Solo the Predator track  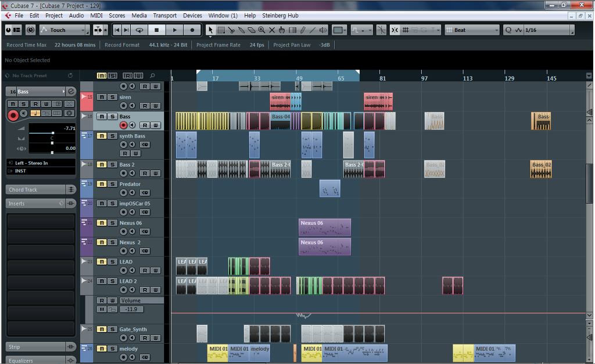[x=112, y=184]
